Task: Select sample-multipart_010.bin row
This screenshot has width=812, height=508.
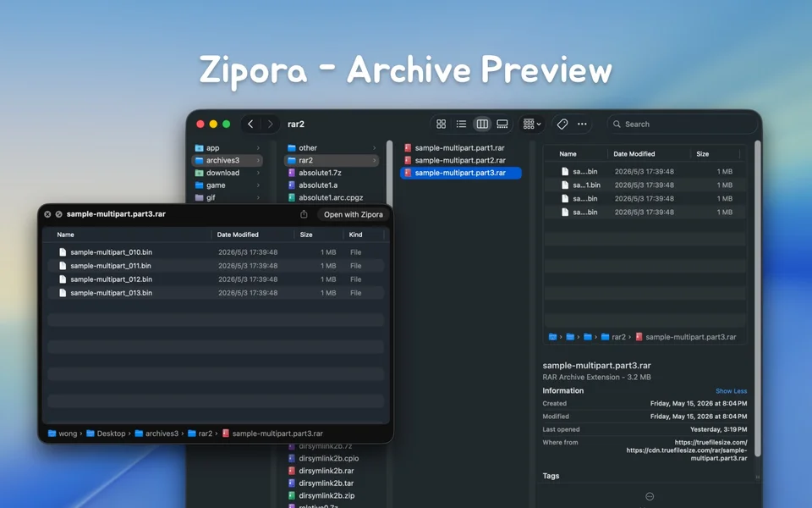Action: coord(216,252)
